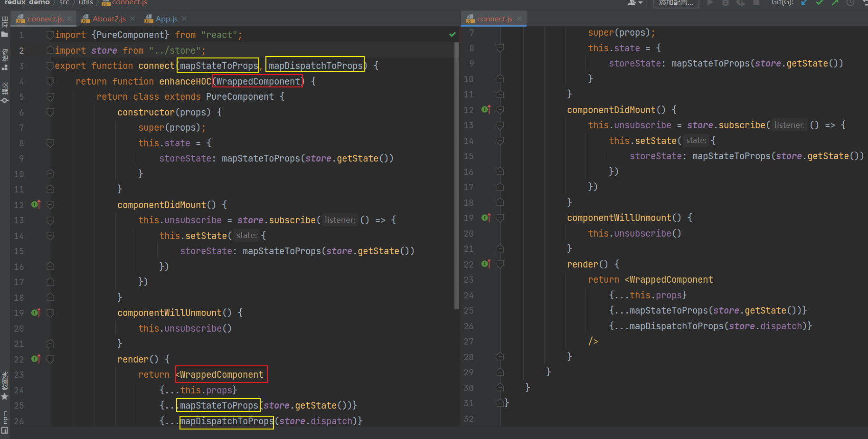Image resolution: width=868 pixels, height=439 pixels.
Task: Click <WrappedComponent on line 23 left editor
Action: point(220,374)
